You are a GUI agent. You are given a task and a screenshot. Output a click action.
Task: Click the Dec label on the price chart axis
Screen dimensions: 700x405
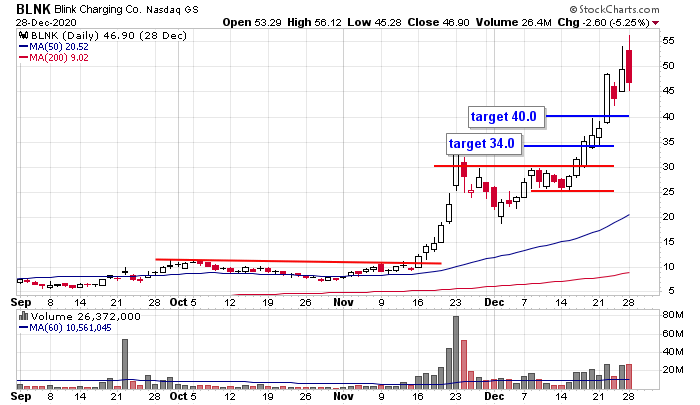click(494, 302)
